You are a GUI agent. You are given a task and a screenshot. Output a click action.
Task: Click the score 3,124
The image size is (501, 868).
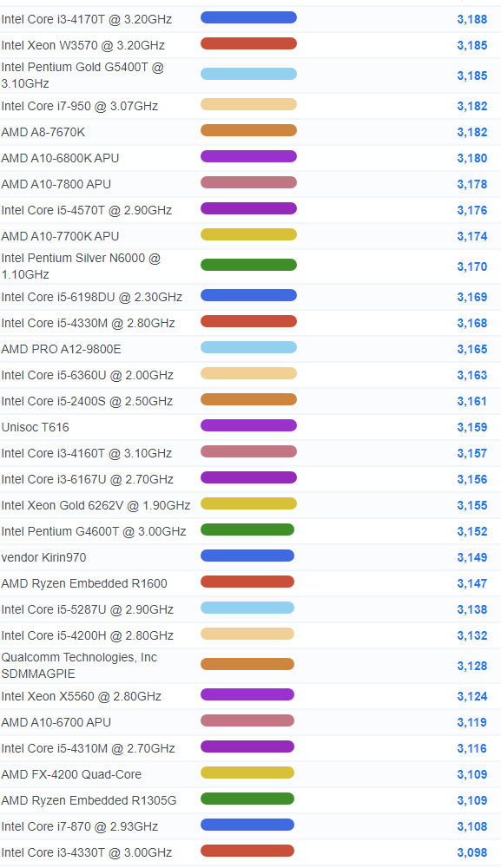click(472, 696)
